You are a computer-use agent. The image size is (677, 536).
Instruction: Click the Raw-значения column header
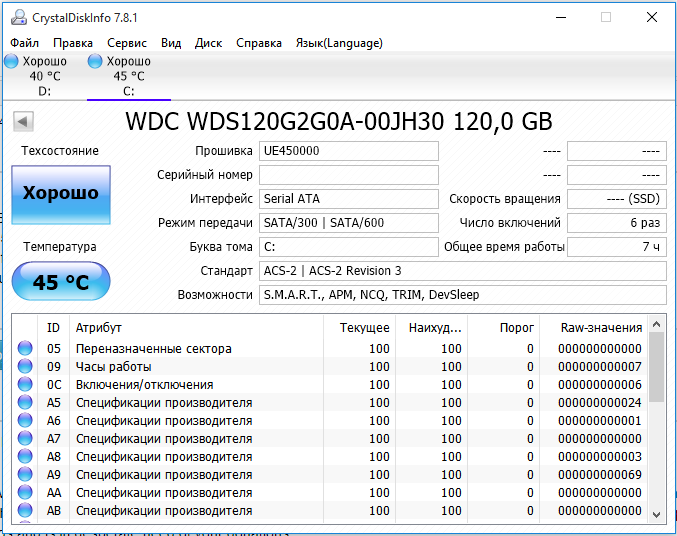600,327
